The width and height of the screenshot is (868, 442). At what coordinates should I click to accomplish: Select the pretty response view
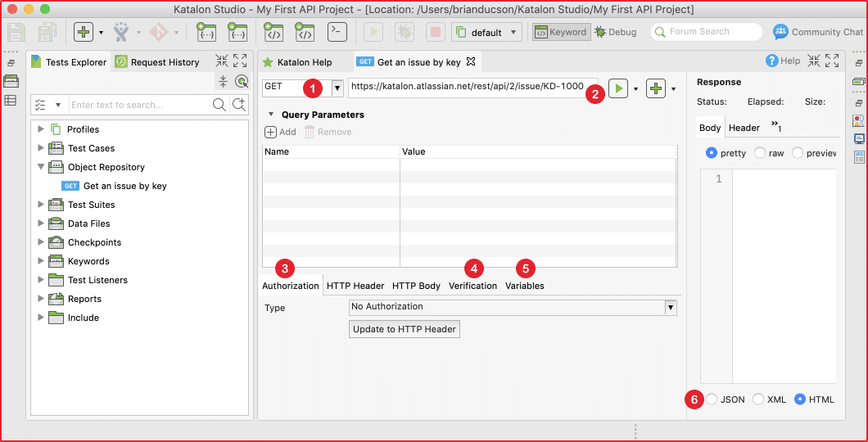(712, 153)
